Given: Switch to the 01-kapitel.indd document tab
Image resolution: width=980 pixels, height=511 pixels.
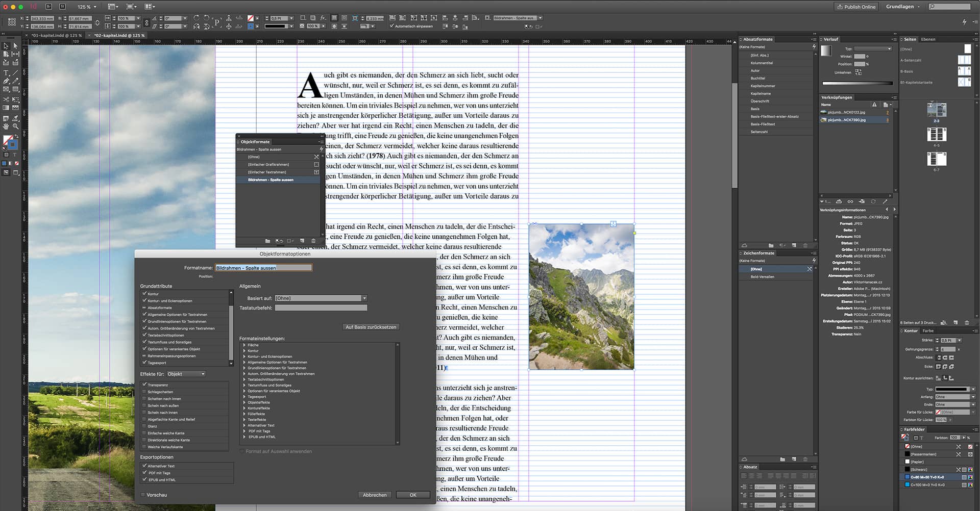Looking at the screenshot, I should tap(56, 35).
